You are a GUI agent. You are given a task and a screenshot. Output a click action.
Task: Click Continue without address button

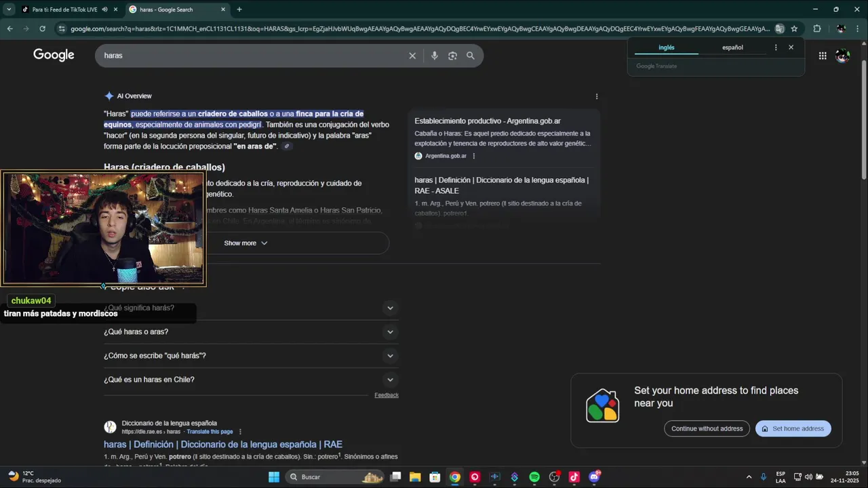point(707,428)
